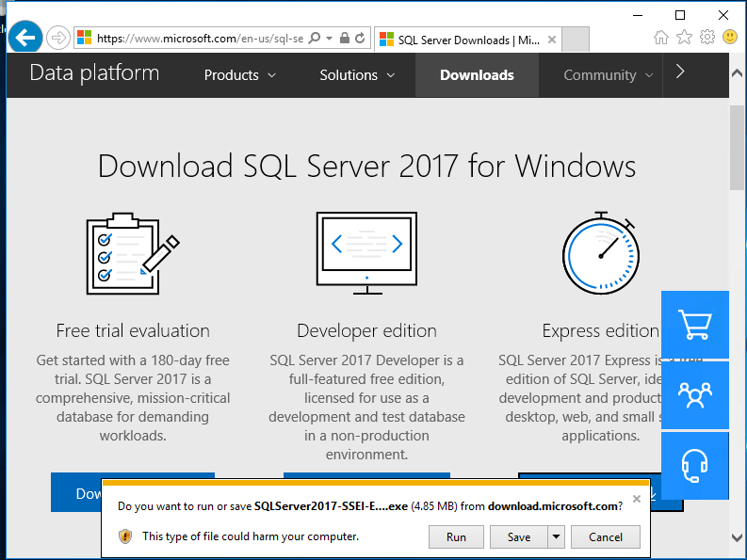Viewport: 747px width, 560px height.
Task: Open the community people side button
Action: pyautogui.click(x=695, y=395)
